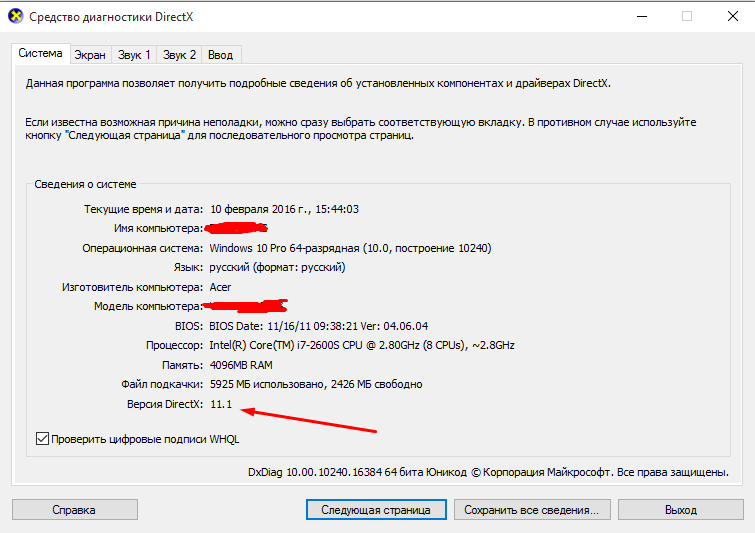Viewport: 755px width, 533px height.
Task: Go to the Ввод tab
Action: click(221, 55)
